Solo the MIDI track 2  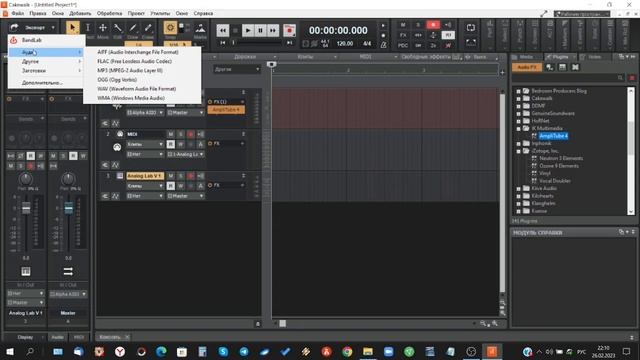180,134
